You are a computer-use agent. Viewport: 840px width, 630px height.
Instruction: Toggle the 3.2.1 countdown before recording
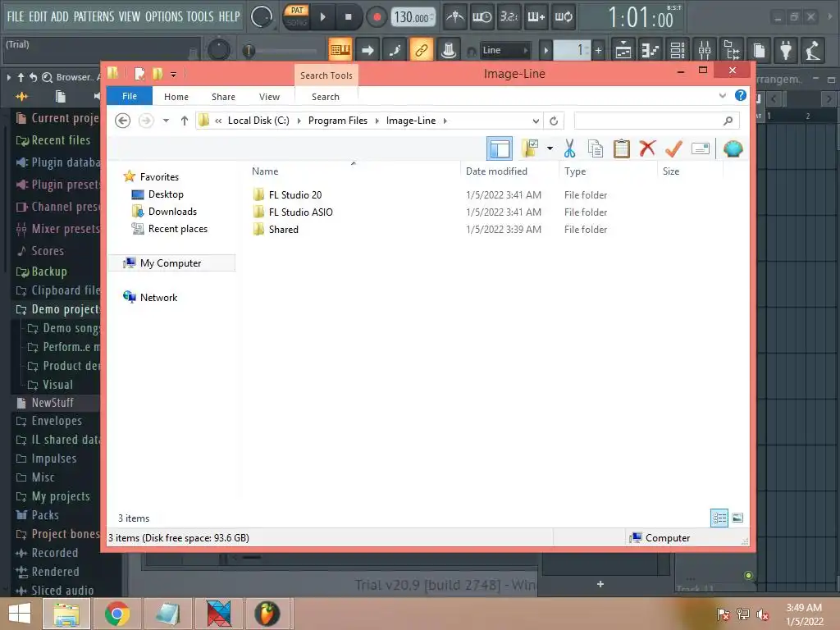509,17
